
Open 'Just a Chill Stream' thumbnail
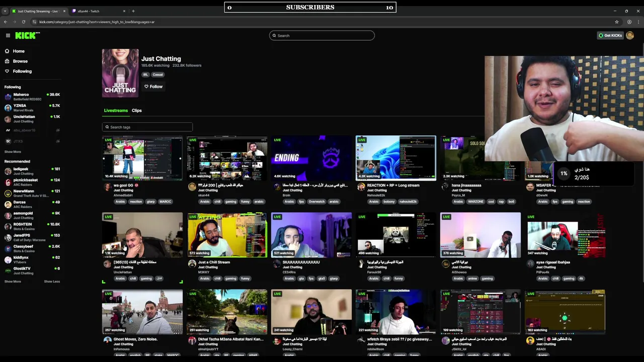227,235
